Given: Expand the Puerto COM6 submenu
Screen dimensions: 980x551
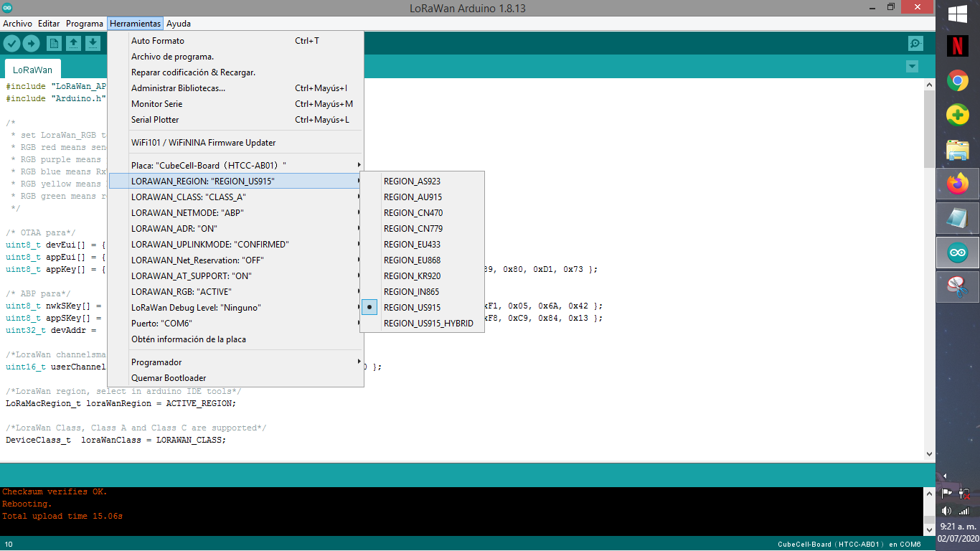Looking at the screenshot, I should click(236, 324).
